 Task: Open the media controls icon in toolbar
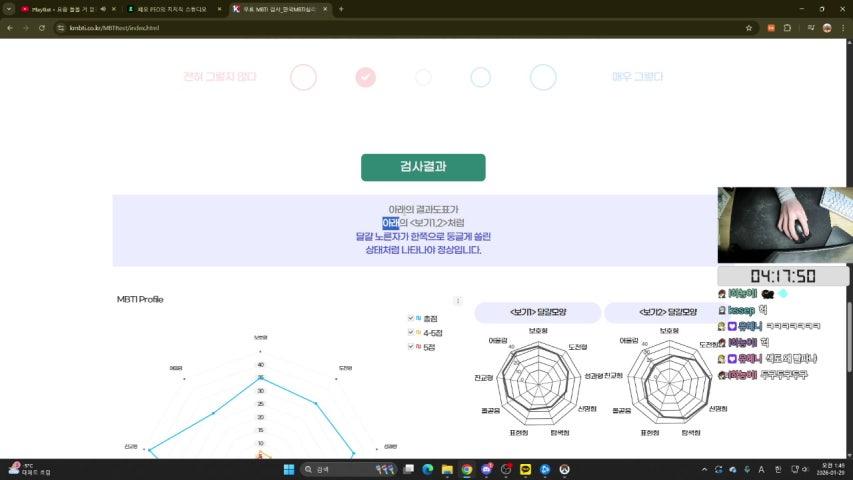[x=811, y=28]
